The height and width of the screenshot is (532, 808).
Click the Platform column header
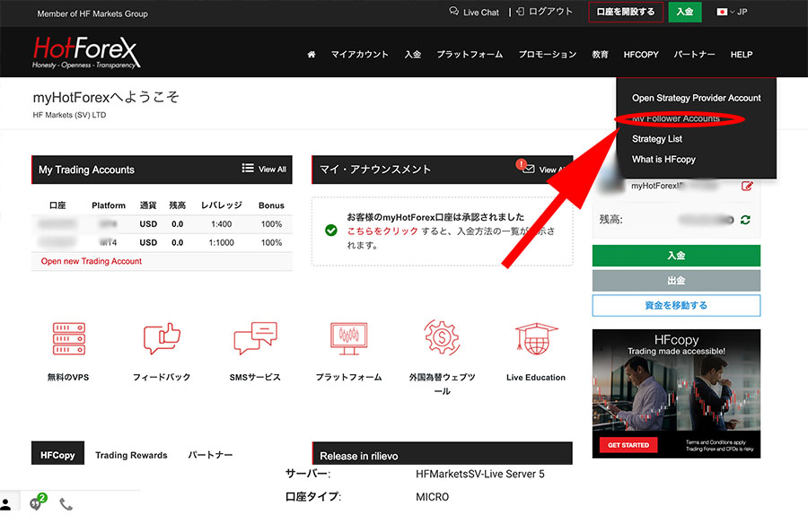click(x=109, y=205)
